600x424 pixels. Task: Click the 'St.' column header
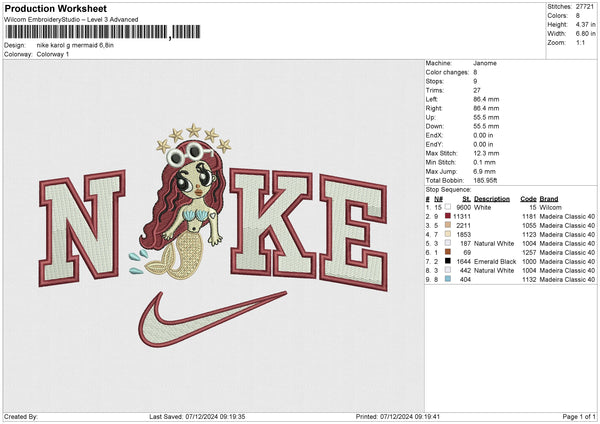pos(466,199)
